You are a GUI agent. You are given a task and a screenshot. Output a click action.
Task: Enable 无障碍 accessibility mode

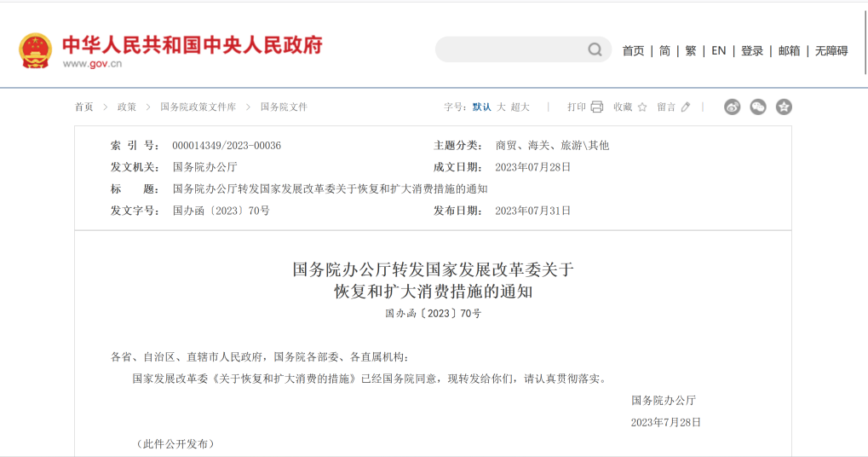[x=831, y=51]
